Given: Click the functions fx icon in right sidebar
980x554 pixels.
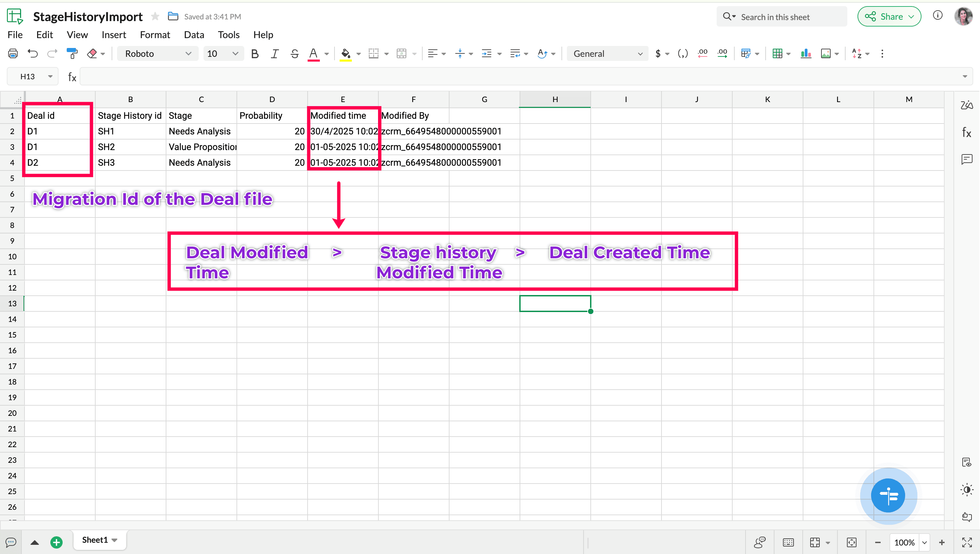Looking at the screenshot, I should [x=967, y=132].
